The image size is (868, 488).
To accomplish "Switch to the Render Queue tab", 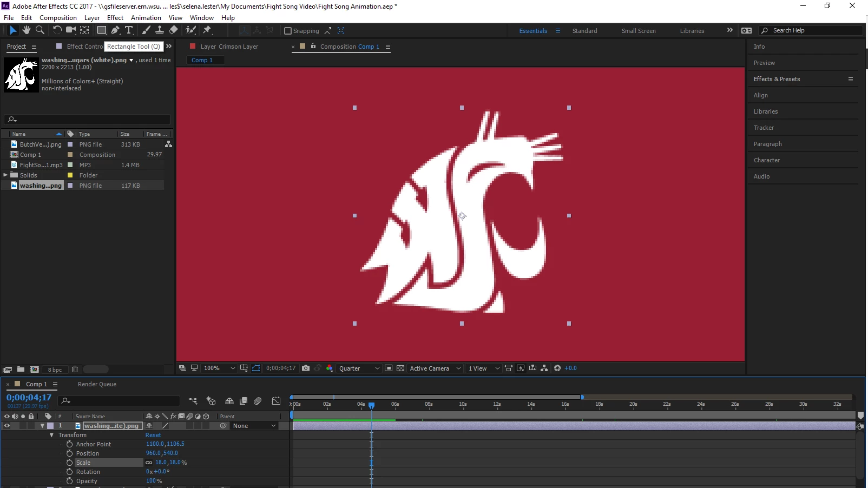I will 97,384.
